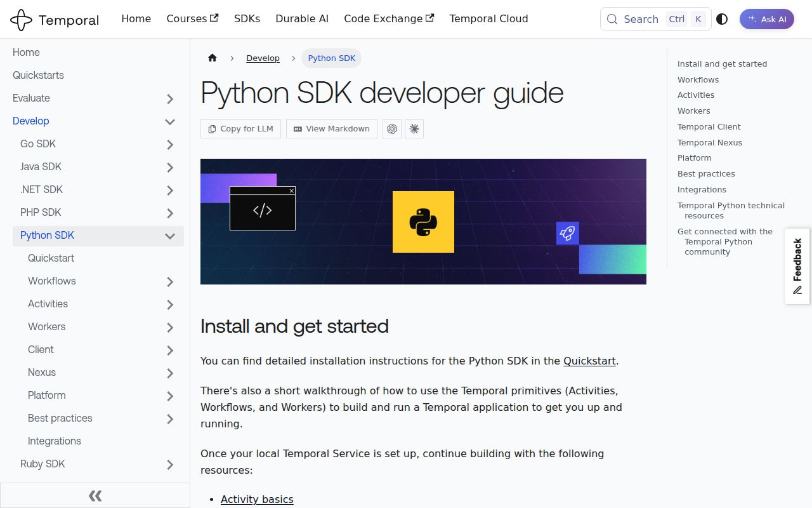
Task: Expand Platform sidebar chevron
Action: [x=170, y=396]
